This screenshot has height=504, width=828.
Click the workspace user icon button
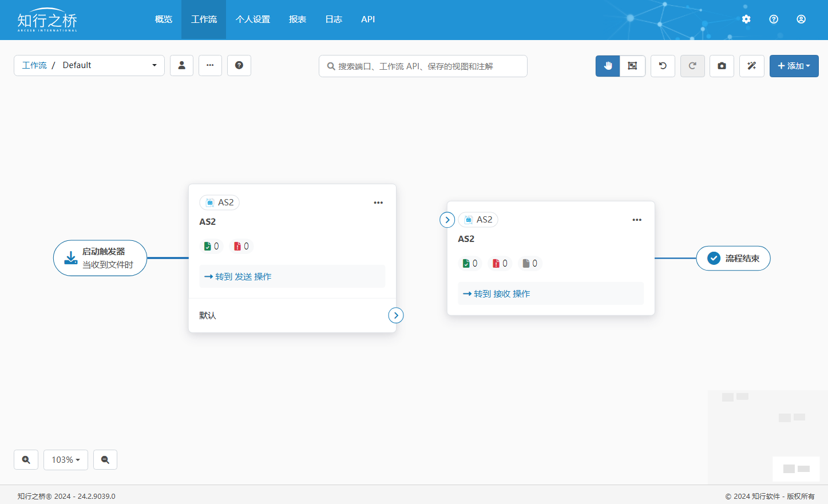pos(181,65)
